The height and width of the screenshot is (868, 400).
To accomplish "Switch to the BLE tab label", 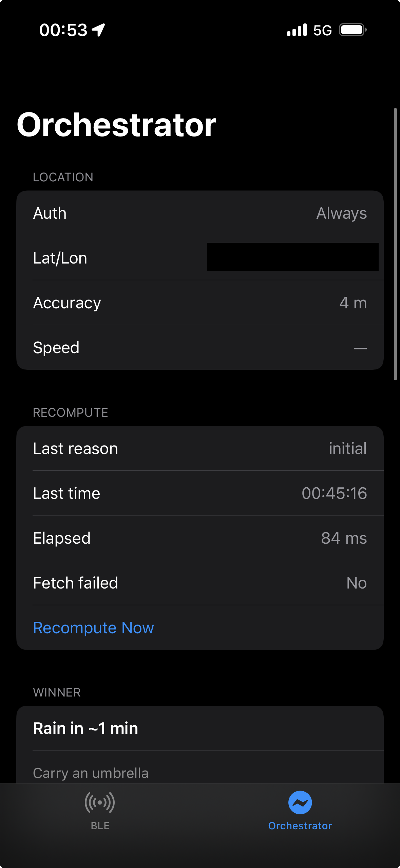I will pos(100,826).
